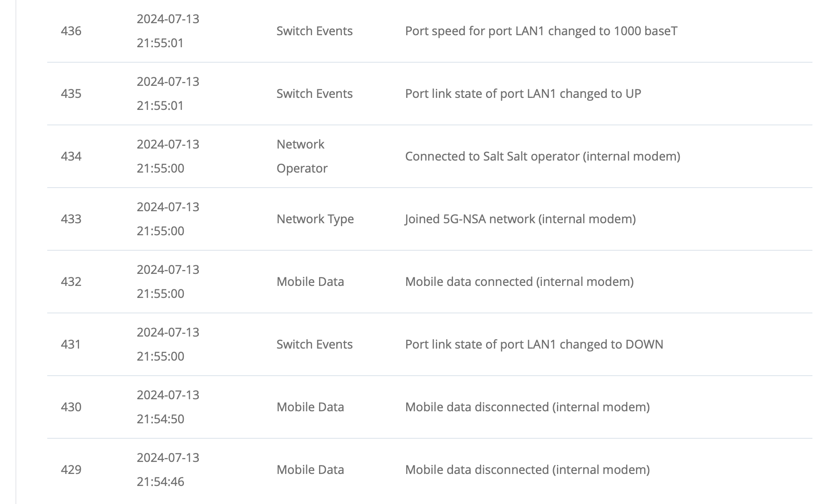This screenshot has width=815, height=504.
Task: Click Mobile data disconnected message in row 430
Action: point(527,407)
